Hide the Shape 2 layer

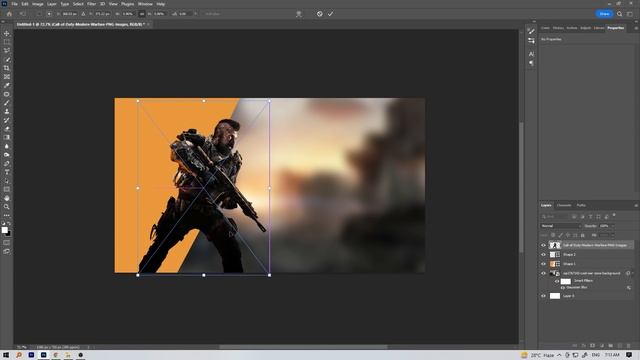543,255
